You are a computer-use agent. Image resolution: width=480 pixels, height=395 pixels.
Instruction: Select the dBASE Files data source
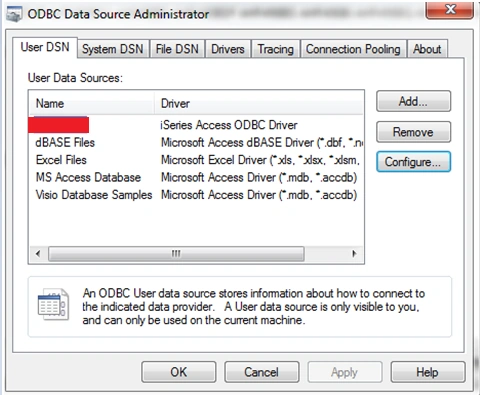click(x=196, y=143)
